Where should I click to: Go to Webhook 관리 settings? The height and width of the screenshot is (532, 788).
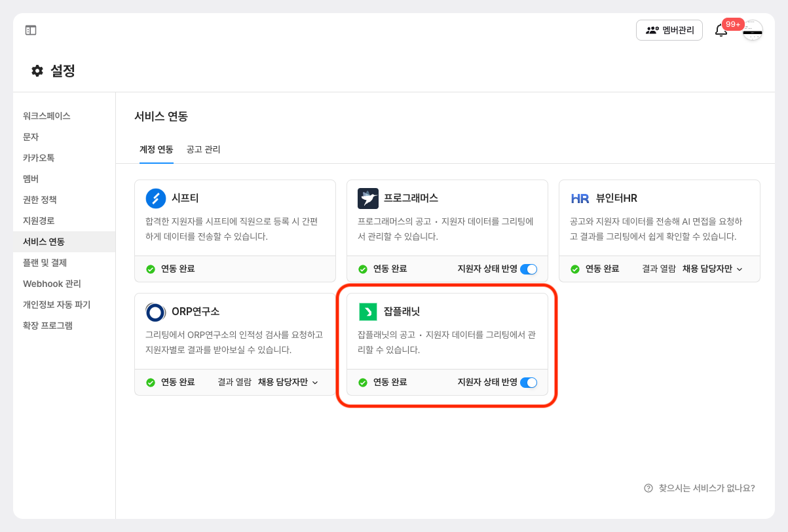(52, 284)
